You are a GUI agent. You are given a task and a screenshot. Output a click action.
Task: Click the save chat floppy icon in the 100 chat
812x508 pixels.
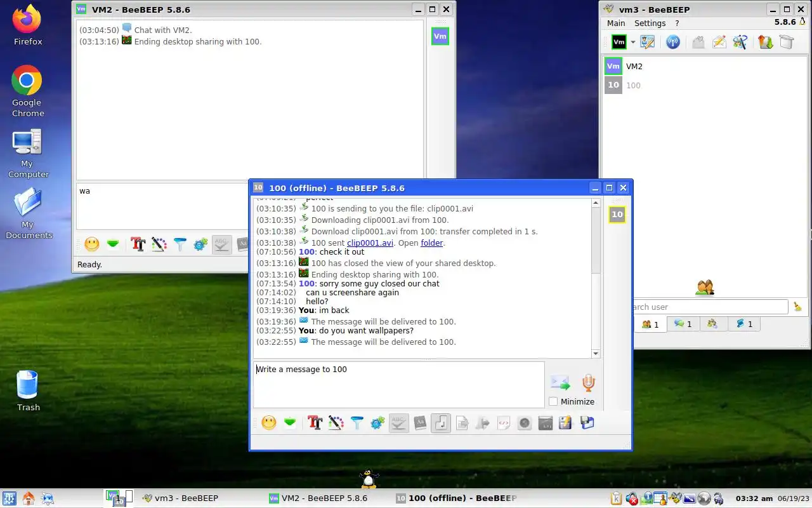587,423
